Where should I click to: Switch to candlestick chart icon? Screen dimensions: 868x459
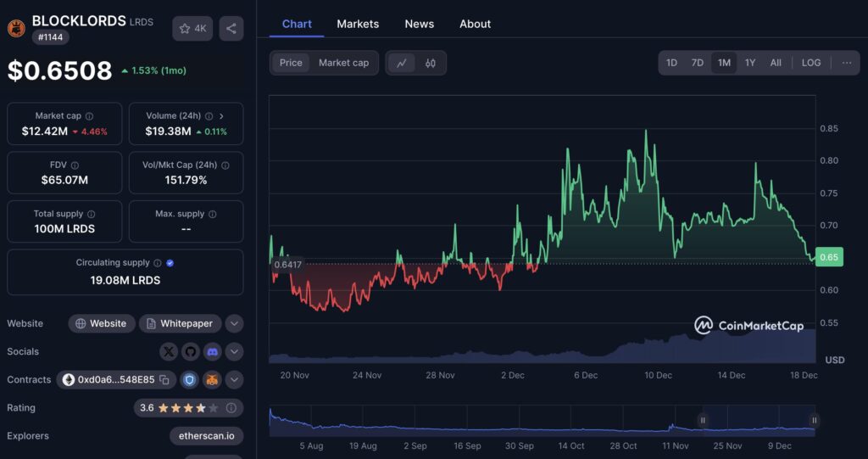[x=430, y=63]
